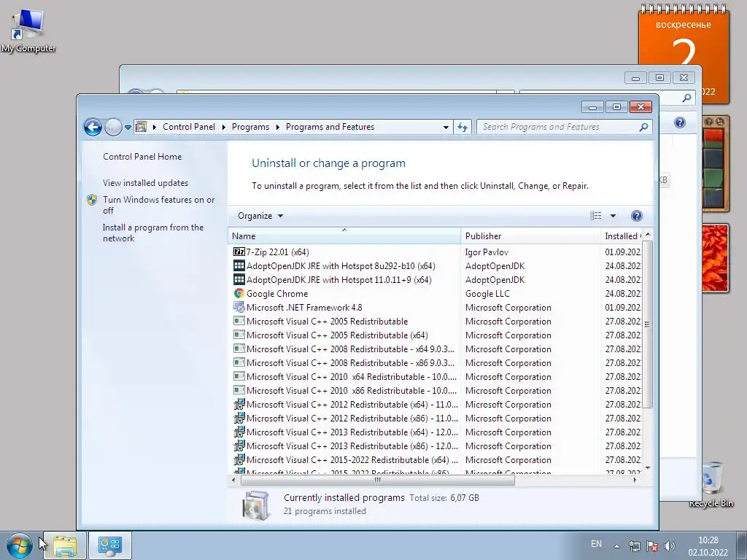This screenshot has width=747, height=560.
Task: Sort list by Name column header
Action: tap(344, 236)
